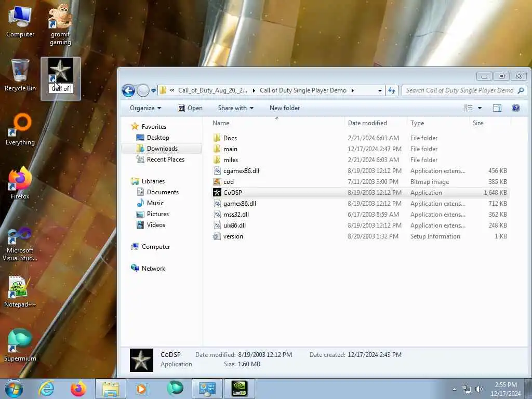Viewport: 532px width, 399px height.
Task: Open the Windows Start menu
Action: coord(14,389)
